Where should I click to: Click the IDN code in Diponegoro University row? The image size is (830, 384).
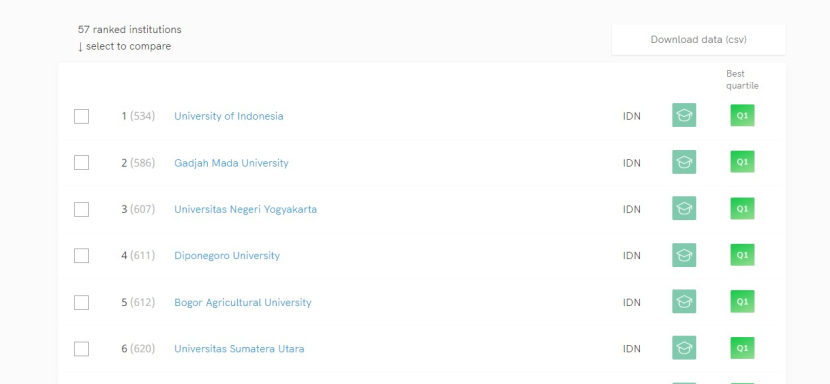(631, 255)
